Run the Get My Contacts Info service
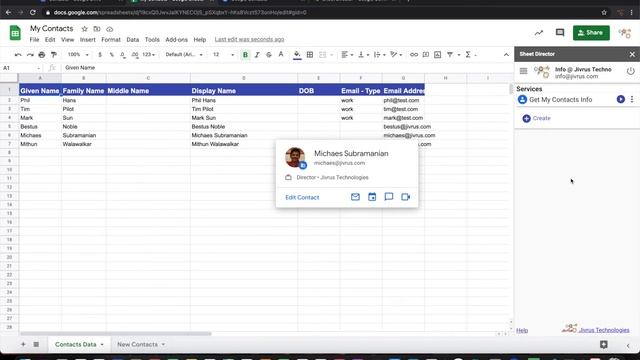 click(620, 99)
